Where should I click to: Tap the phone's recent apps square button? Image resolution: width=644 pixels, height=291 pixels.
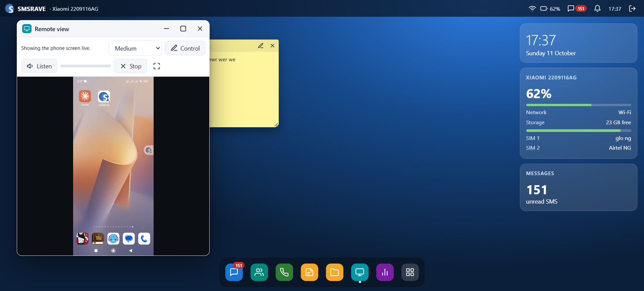point(96,250)
